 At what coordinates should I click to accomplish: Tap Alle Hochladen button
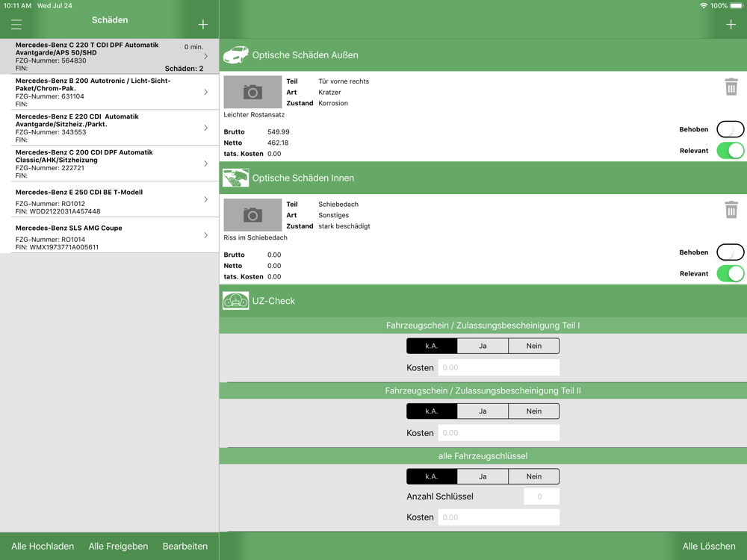43,547
